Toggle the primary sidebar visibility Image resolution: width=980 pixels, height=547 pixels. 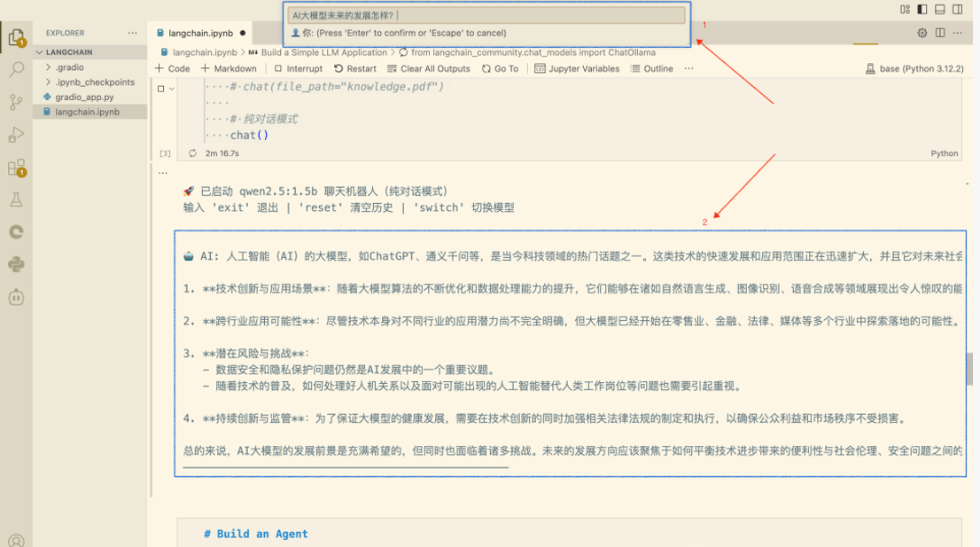pyautogui.click(x=922, y=10)
